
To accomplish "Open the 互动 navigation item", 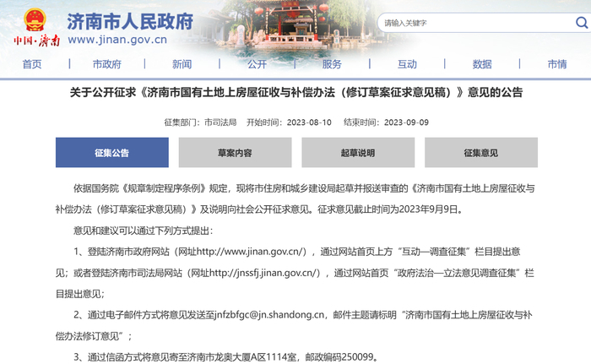I will [407, 64].
